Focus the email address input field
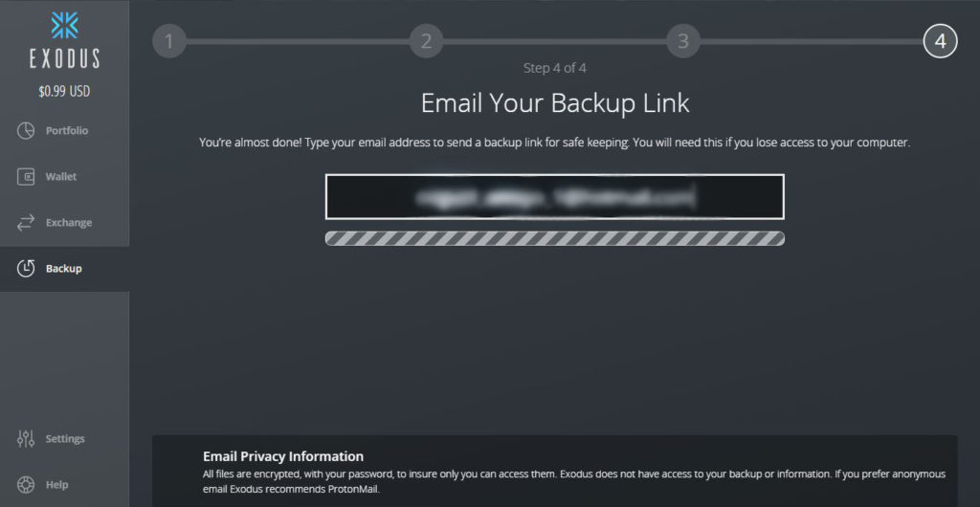This screenshot has height=507, width=980. pyautogui.click(x=554, y=197)
